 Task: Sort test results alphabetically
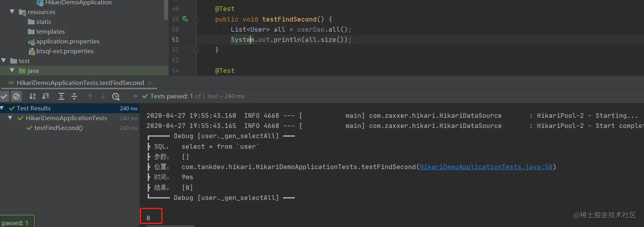32,96
